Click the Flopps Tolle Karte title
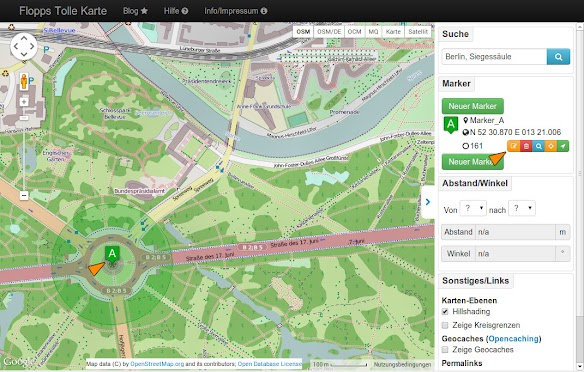The image size is (584, 372). click(x=63, y=11)
